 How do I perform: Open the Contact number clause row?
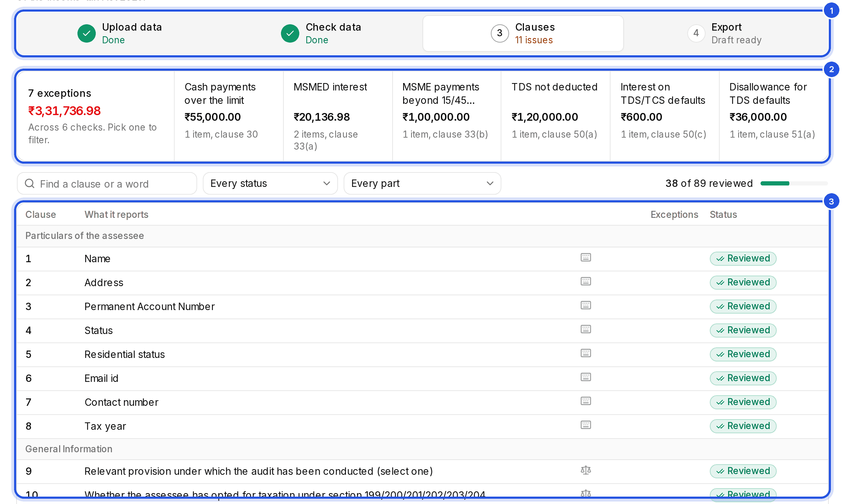(422, 402)
